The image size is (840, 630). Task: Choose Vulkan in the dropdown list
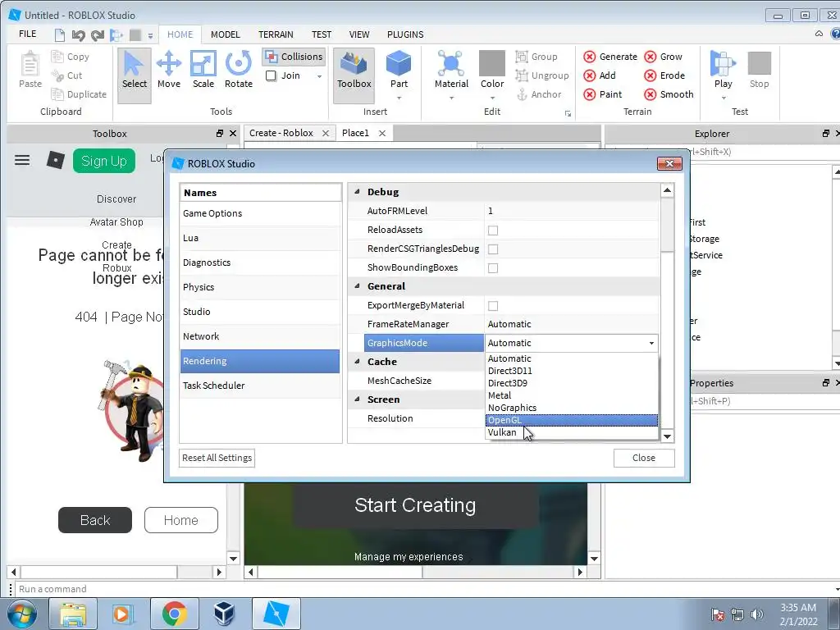point(572,432)
